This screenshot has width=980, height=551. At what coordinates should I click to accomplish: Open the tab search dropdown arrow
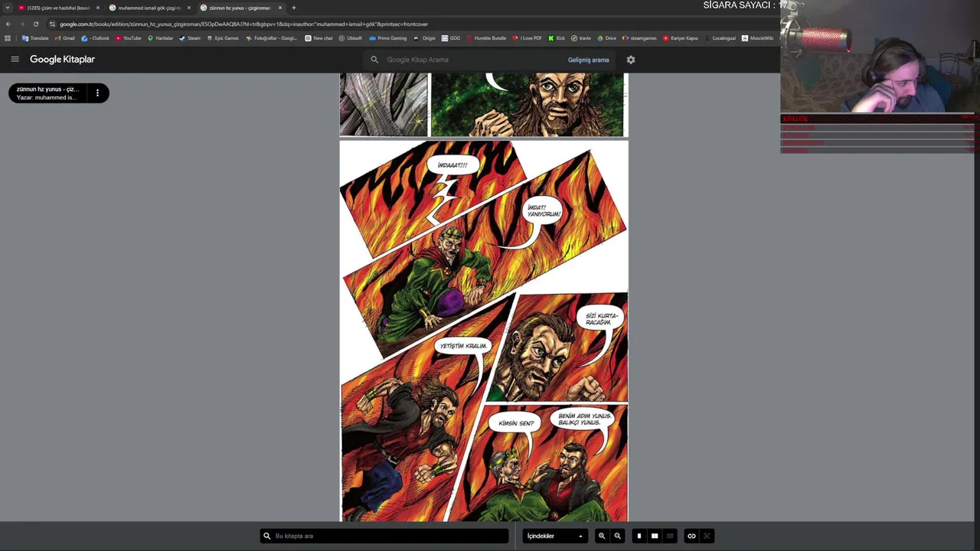(x=7, y=8)
